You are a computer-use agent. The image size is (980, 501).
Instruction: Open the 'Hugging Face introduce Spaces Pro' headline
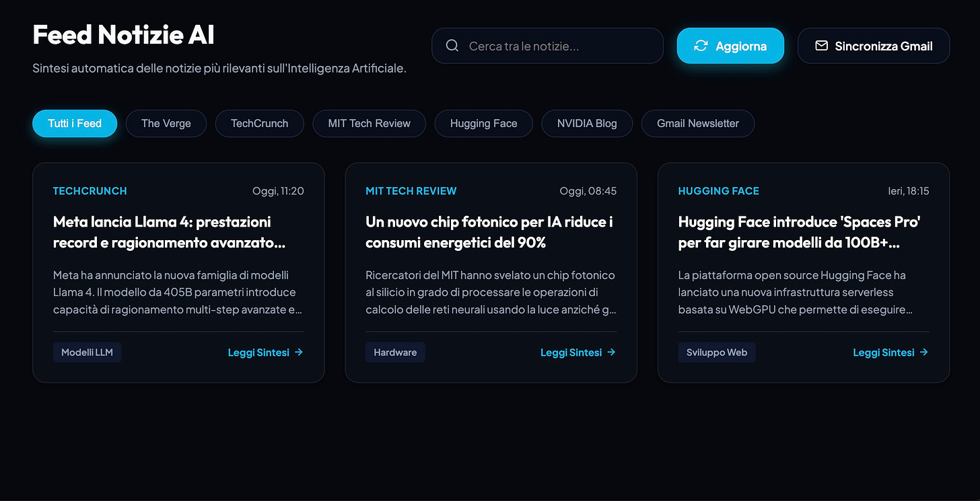[x=799, y=232]
